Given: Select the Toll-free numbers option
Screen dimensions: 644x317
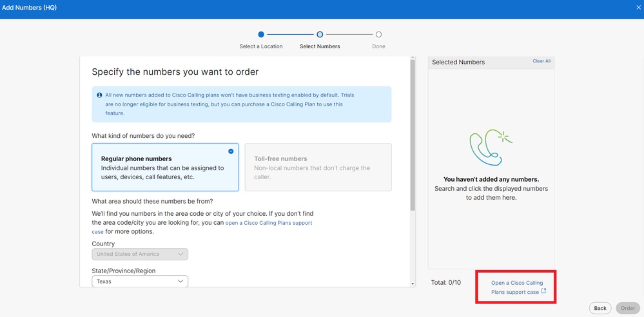Looking at the screenshot, I should coord(318,167).
